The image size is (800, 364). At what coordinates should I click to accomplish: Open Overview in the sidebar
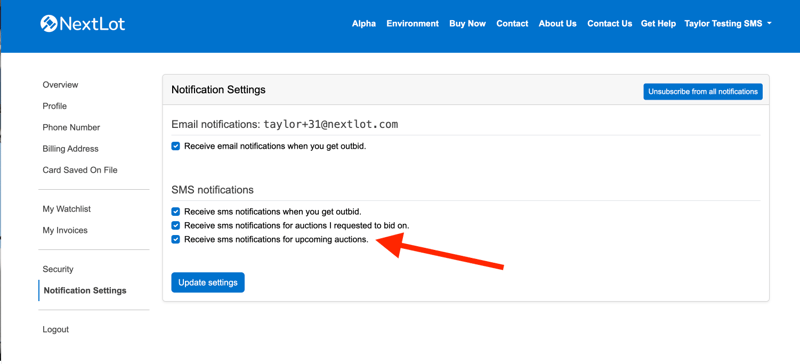[60, 85]
